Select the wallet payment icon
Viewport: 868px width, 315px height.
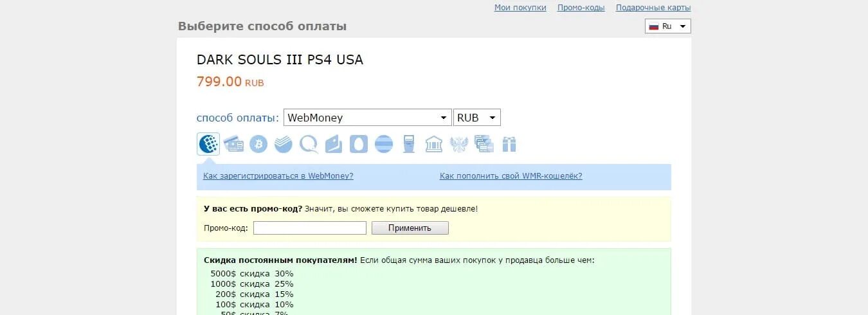334,144
